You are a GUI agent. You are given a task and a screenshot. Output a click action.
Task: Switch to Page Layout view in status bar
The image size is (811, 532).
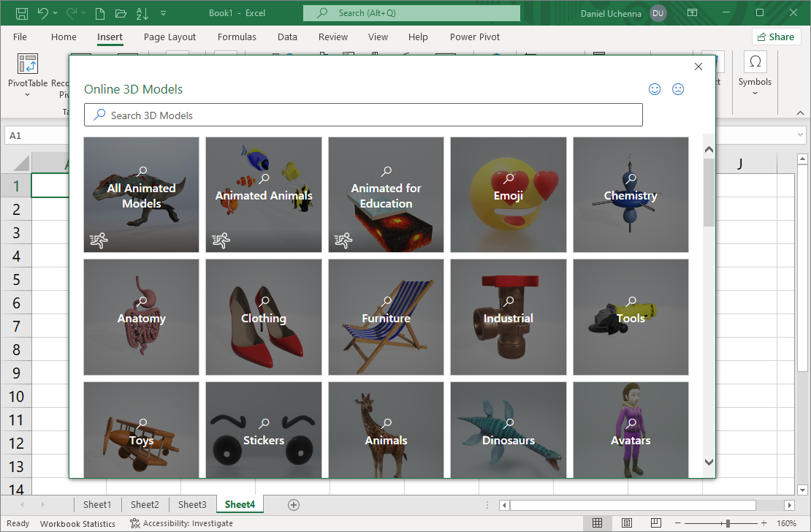(626, 523)
